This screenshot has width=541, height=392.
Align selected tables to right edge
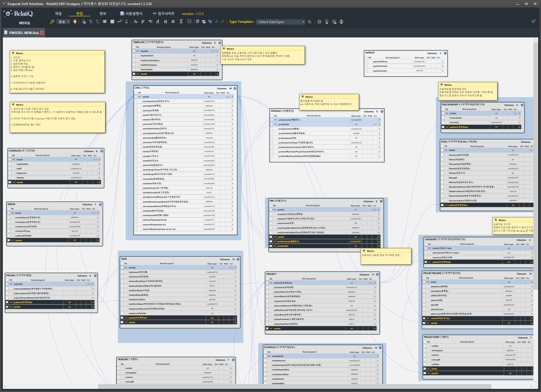click(150, 22)
